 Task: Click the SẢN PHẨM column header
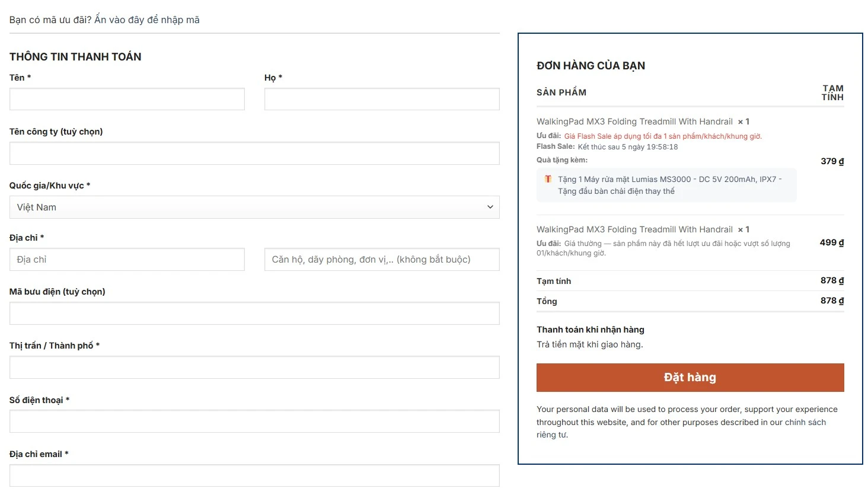point(561,92)
